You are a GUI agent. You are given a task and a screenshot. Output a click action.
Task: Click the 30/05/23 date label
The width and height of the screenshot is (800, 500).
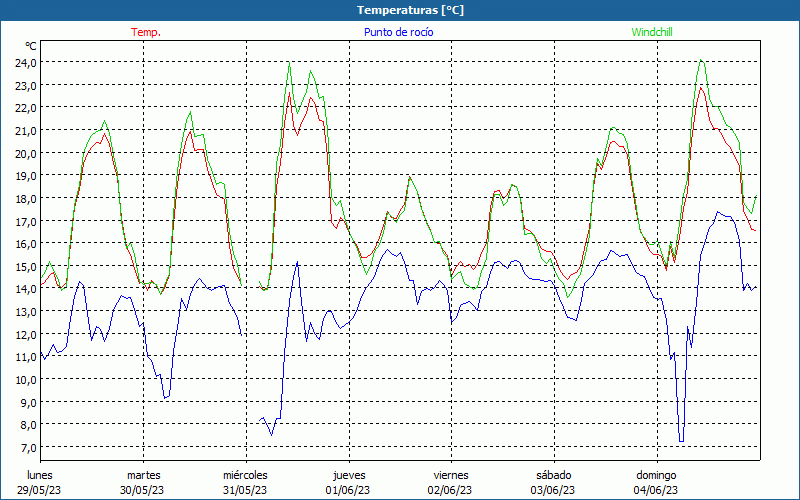(x=142, y=490)
